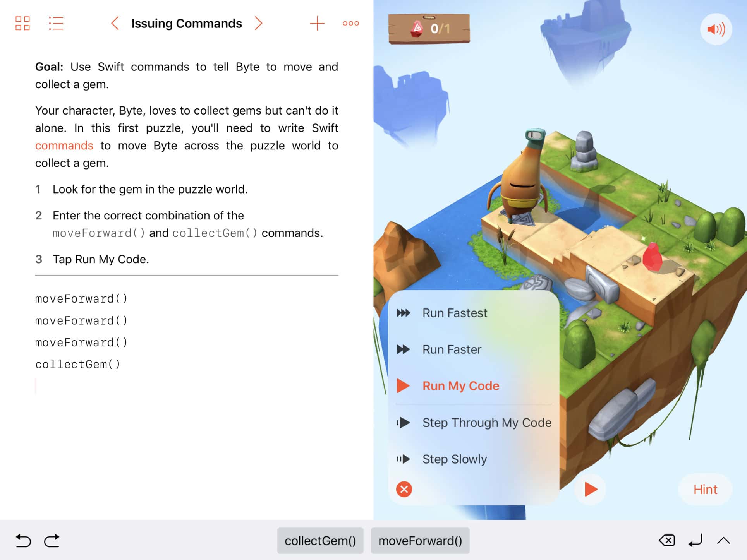
Task: Tap the moveForward() command button
Action: coord(420,541)
